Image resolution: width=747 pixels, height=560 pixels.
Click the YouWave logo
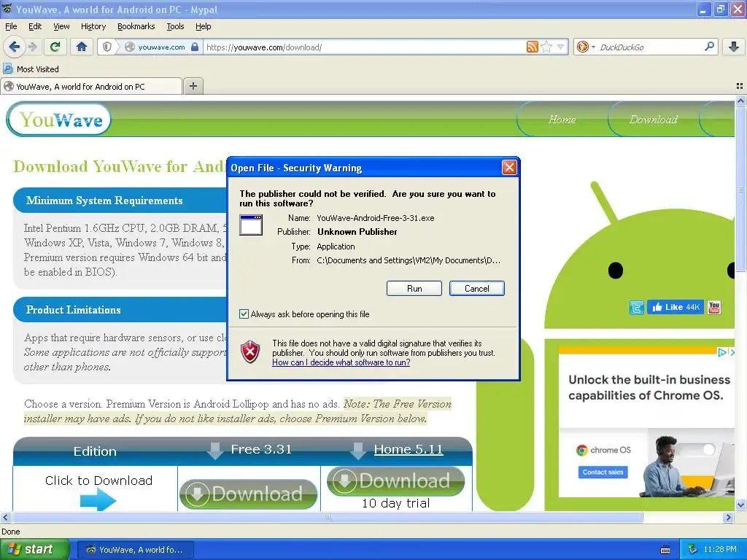60,120
